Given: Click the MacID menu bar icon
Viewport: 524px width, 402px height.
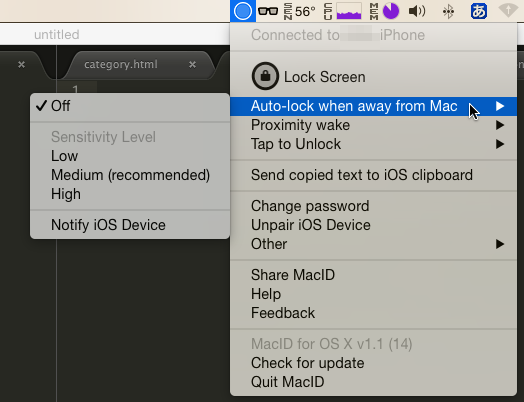Looking at the screenshot, I should (243, 11).
